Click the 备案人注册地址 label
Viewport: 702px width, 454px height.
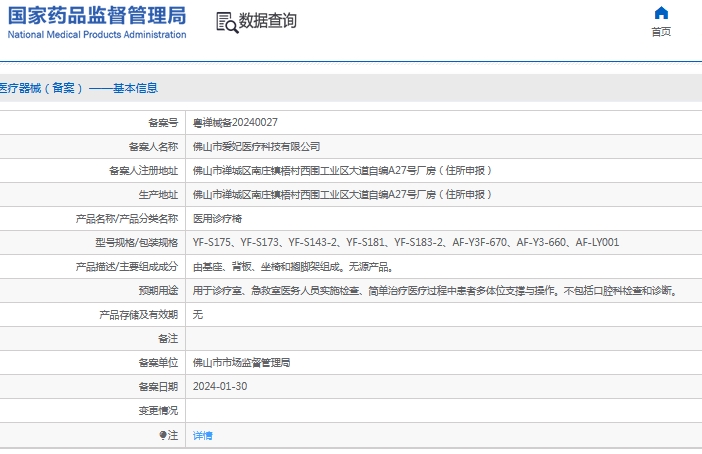tap(143, 171)
